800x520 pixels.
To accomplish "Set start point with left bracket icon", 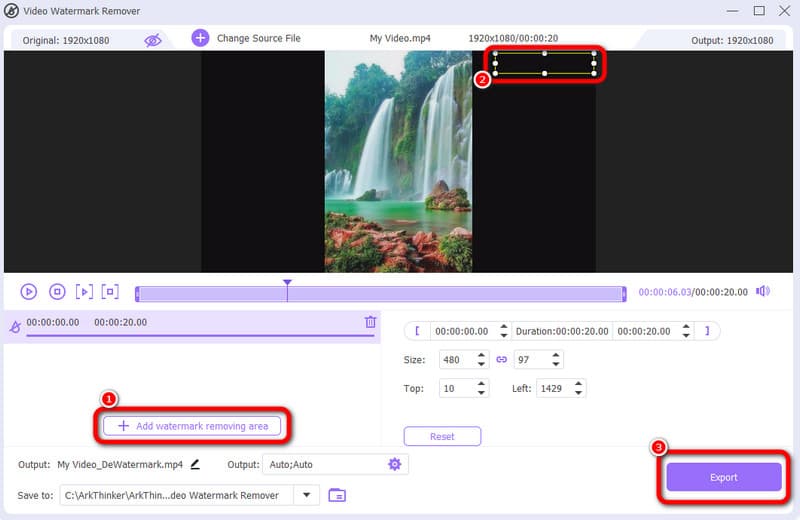I will click(x=417, y=331).
